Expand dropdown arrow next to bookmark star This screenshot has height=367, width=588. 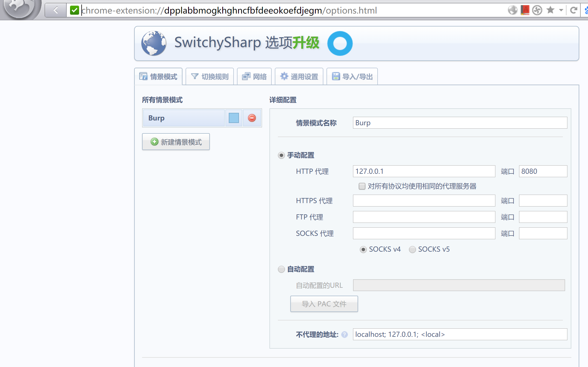(x=561, y=10)
